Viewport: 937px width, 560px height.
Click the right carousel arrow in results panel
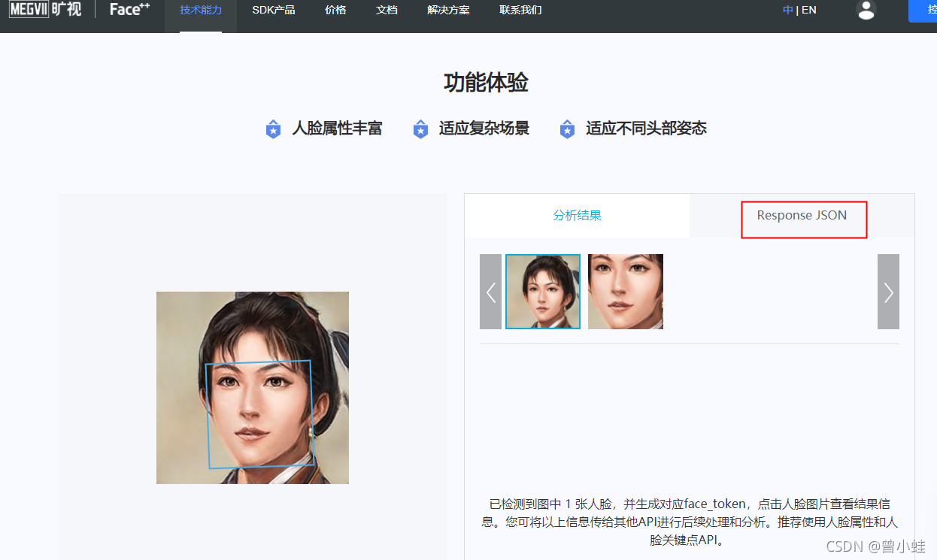tap(888, 292)
